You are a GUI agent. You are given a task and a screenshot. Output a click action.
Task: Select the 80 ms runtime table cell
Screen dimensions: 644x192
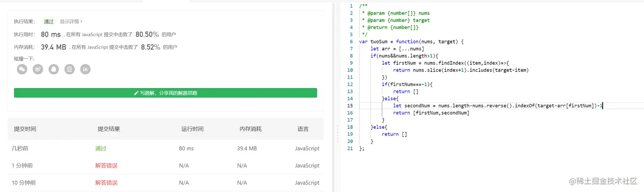[187, 149]
